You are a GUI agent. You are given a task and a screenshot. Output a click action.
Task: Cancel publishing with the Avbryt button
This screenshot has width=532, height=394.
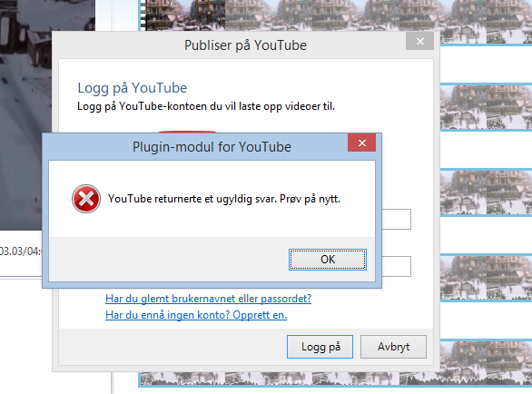point(393,347)
